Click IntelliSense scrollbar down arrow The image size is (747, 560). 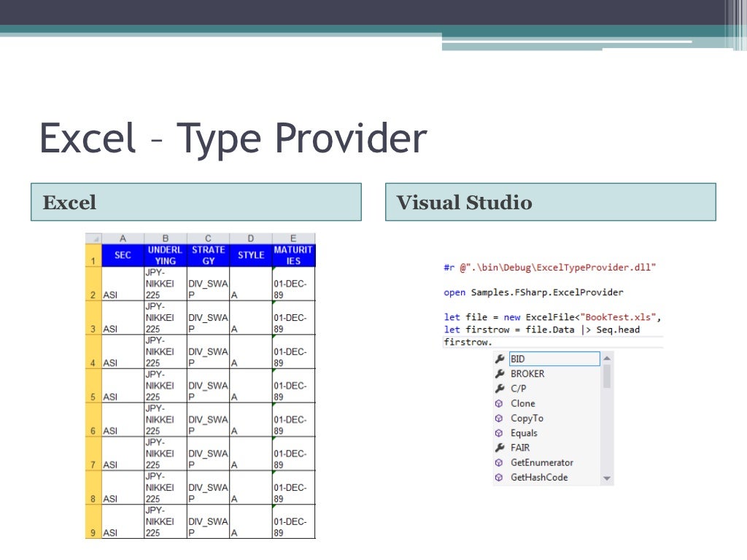point(606,478)
